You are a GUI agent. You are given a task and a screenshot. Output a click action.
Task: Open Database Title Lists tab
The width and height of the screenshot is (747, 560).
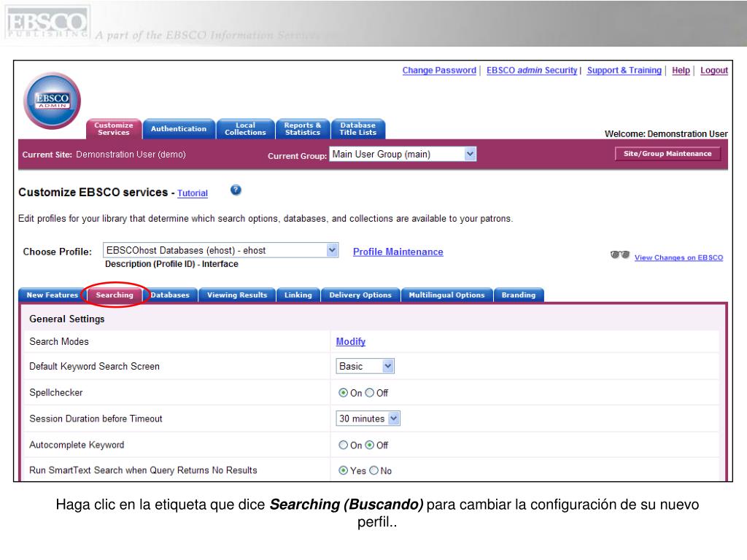coord(357,129)
